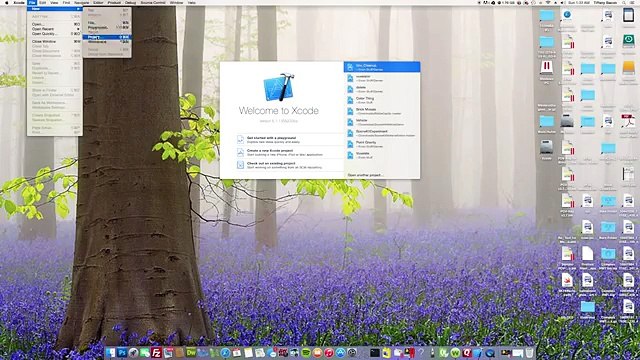Viewport: 640px width, 360px height.
Task: Open App Store from the Dock
Action: click(x=340, y=353)
